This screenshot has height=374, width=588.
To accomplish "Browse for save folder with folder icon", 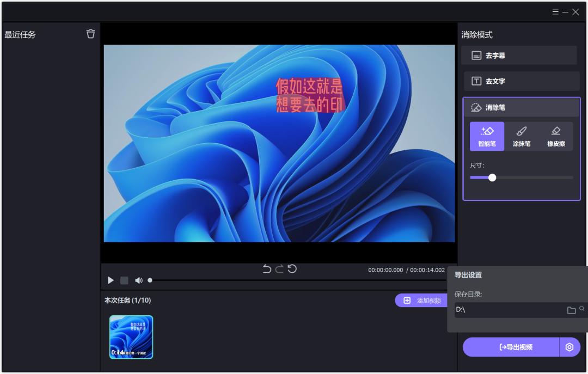I will [571, 310].
